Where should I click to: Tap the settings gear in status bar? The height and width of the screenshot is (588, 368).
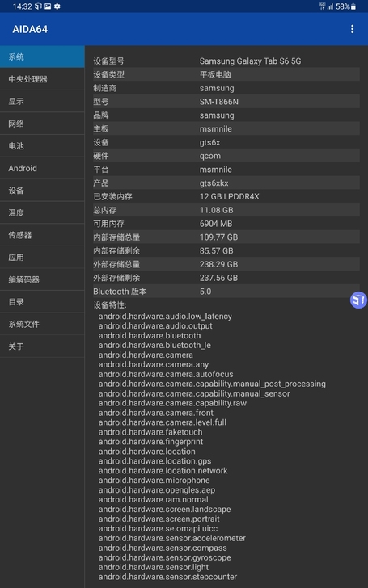(57, 6)
